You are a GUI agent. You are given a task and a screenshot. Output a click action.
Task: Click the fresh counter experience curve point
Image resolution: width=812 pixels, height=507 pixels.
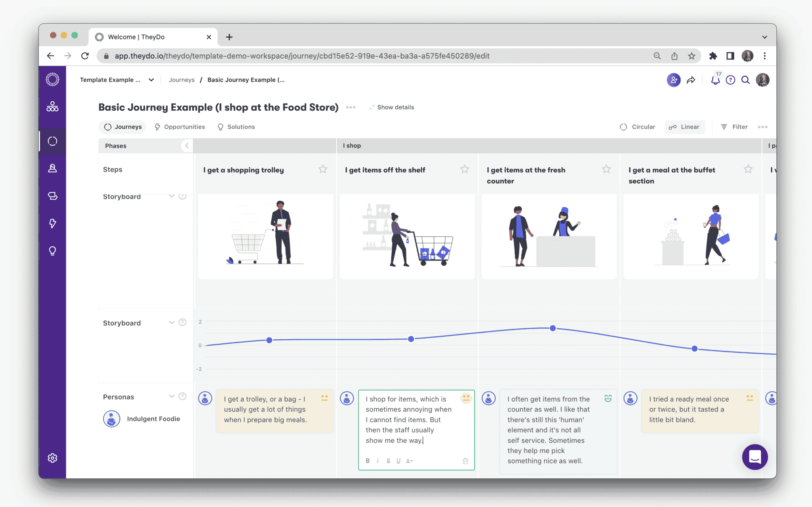click(553, 328)
